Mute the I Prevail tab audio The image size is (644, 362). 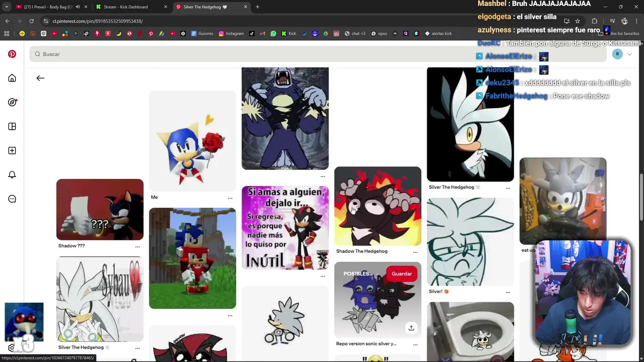tap(77, 7)
